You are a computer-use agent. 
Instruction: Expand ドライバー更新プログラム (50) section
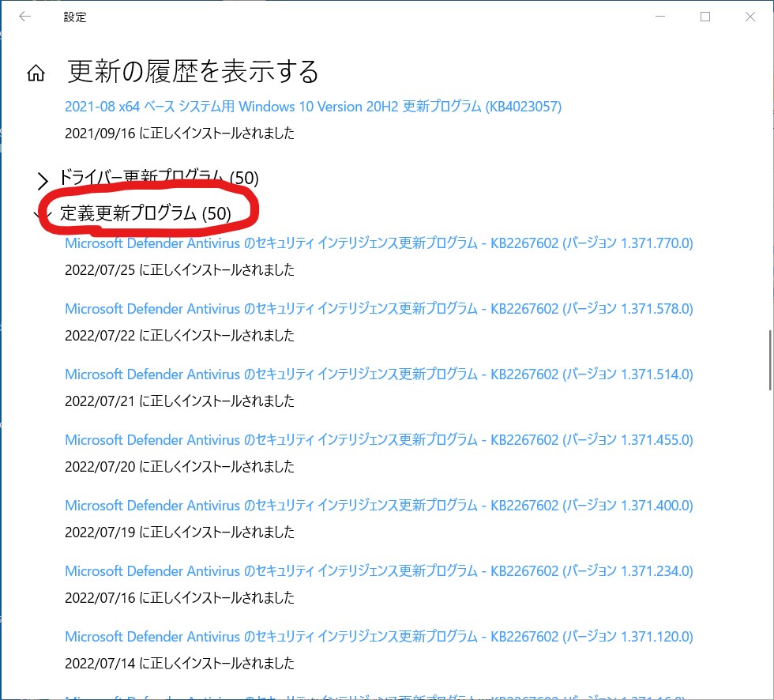(148, 178)
